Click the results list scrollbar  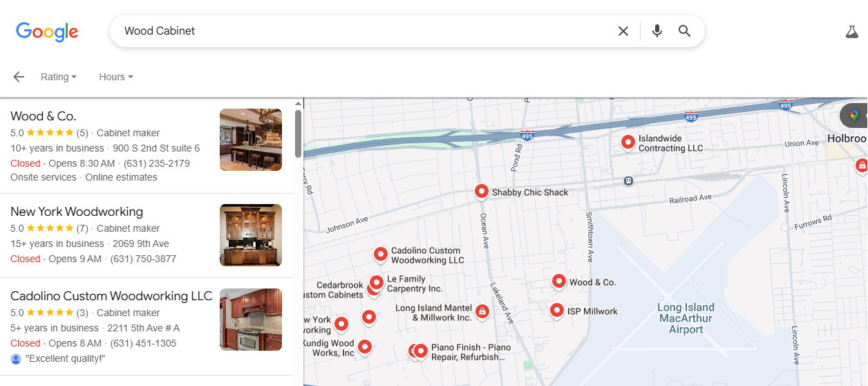[298, 134]
